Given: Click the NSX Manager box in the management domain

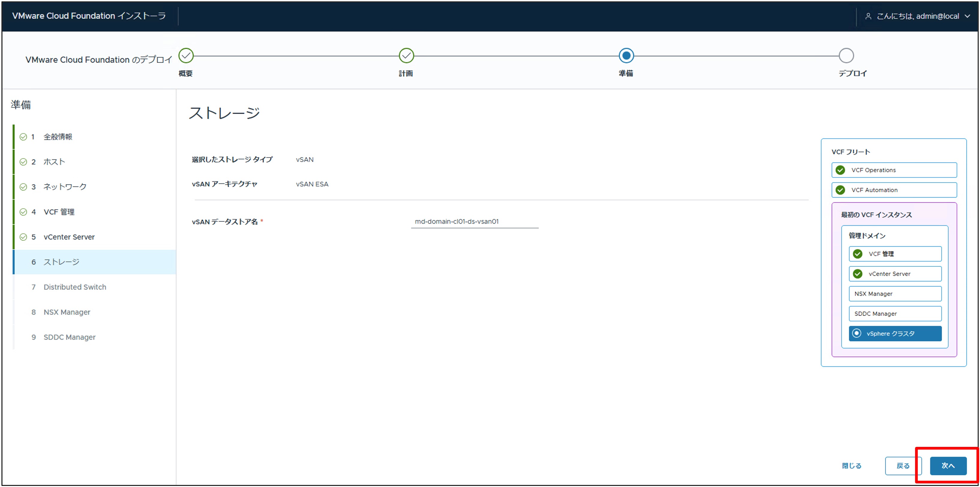Looking at the screenshot, I should coord(895,294).
